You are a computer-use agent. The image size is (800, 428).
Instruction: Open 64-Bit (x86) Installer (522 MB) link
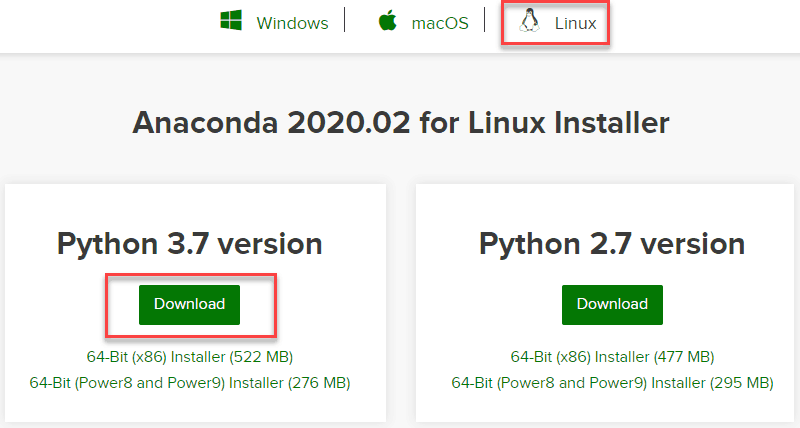(x=190, y=357)
